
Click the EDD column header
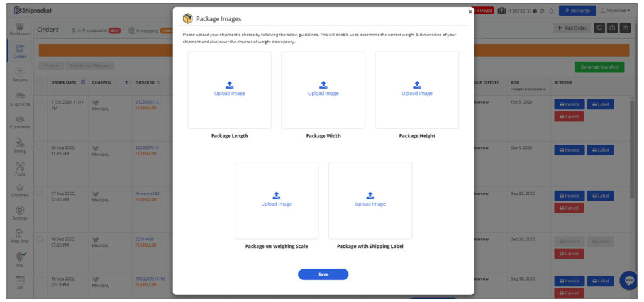(515, 82)
